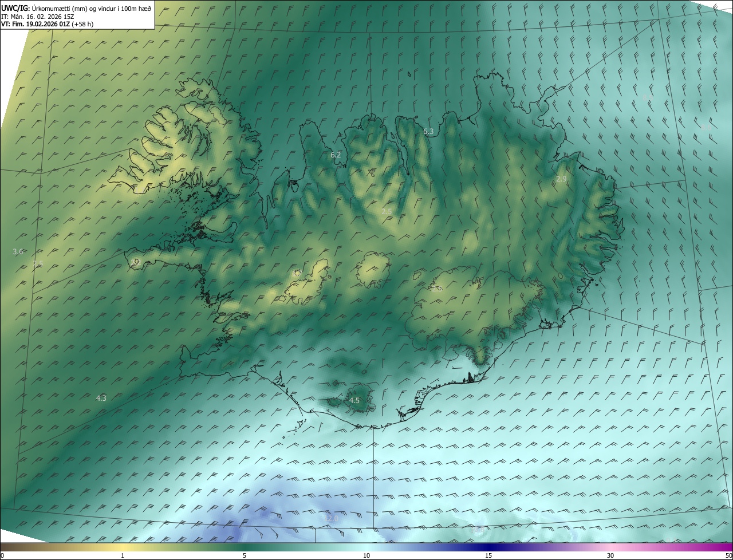Click the '2.2' value on the western peninsula
This screenshot has height=560, width=733.
tap(135, 262)
